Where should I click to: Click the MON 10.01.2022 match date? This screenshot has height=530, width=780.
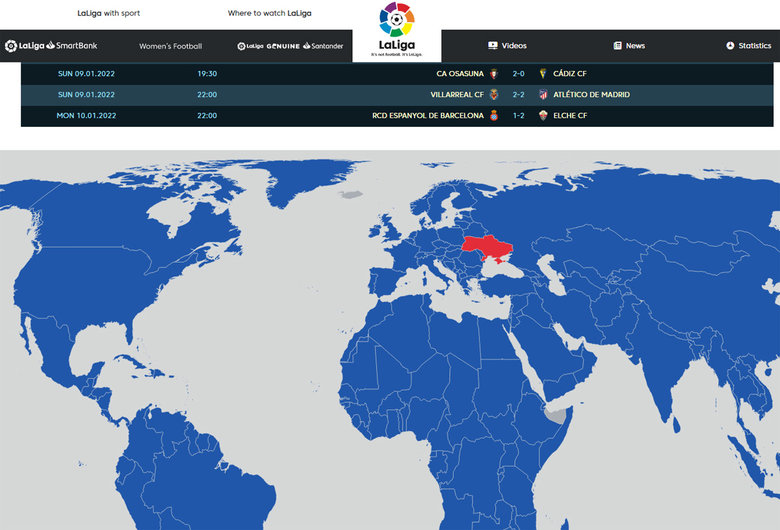86,115
